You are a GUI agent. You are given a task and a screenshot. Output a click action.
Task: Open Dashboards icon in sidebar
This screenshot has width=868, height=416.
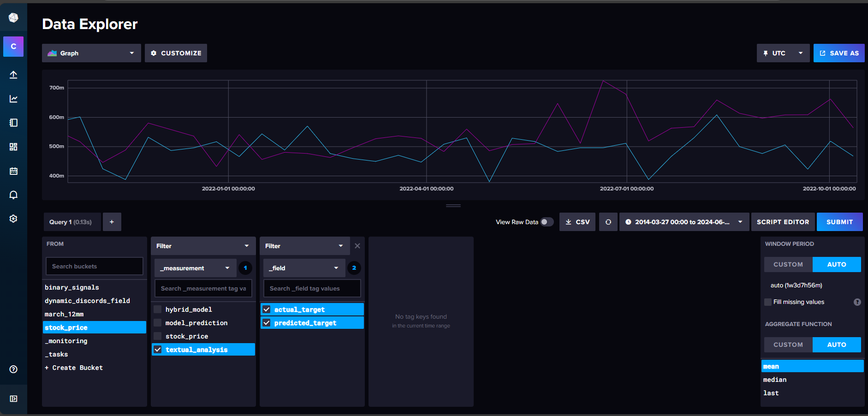13,147
